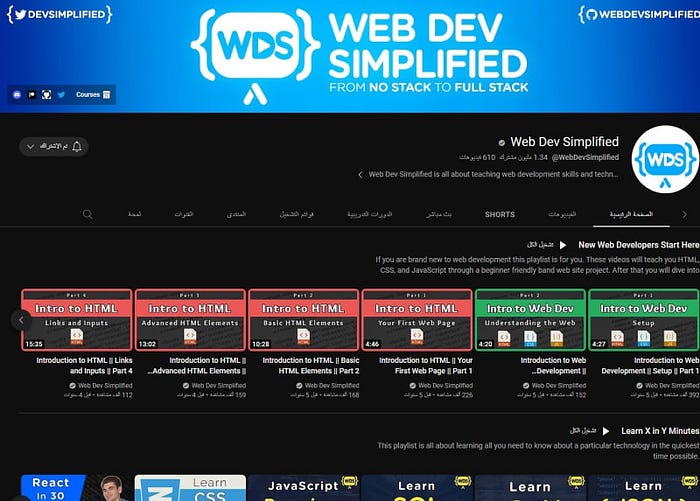Open the Intro to HTML Advanced HTML Elements thumbnail
This screenshot has width=700, height=501.
click(x=190, y=320)
